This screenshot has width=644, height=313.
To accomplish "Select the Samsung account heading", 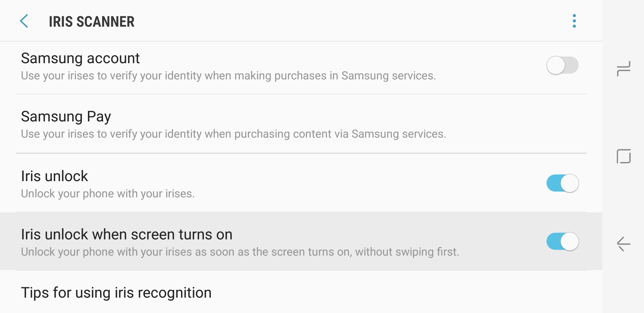I will point(80,58).
